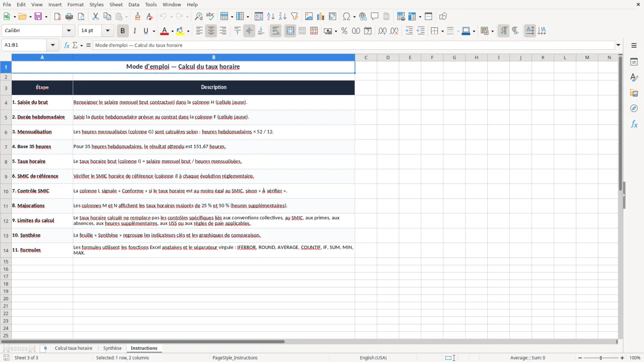Select row 14 header
The width and height of the screenshot is (644, 362).
click(6, 250)
